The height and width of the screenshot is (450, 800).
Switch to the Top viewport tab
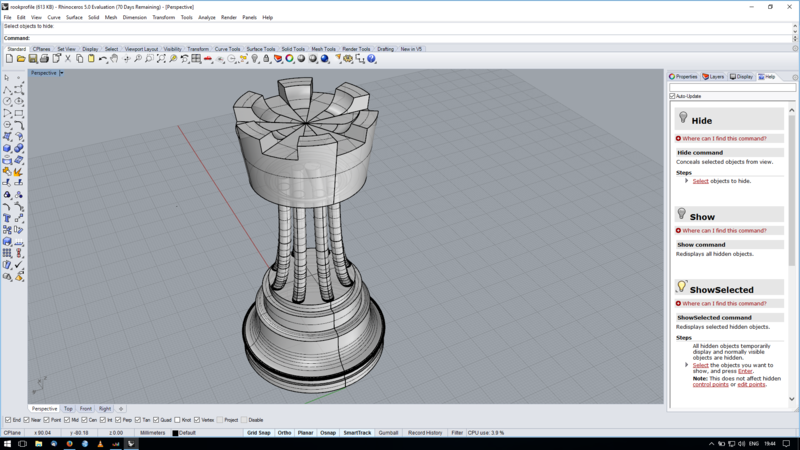click(68, 409)
